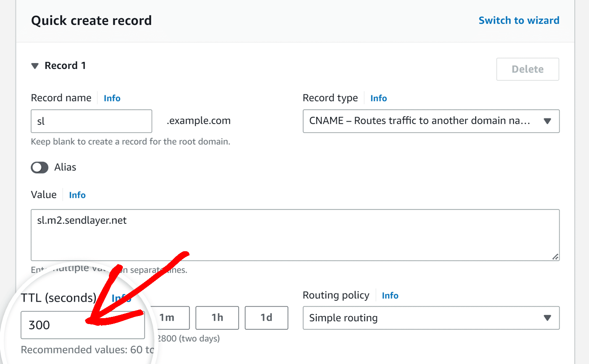Open the Simple routing policy dropdown
Viewport: 589px width, 364px height.
[x=431, y=318]
